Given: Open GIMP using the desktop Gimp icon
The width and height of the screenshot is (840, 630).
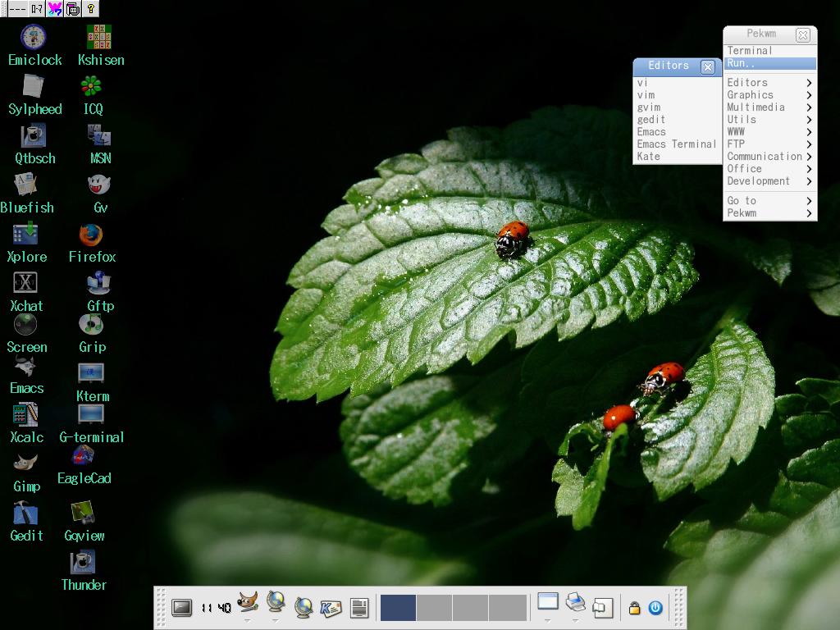Looking at the screenshot, I should tap(25, 462).
